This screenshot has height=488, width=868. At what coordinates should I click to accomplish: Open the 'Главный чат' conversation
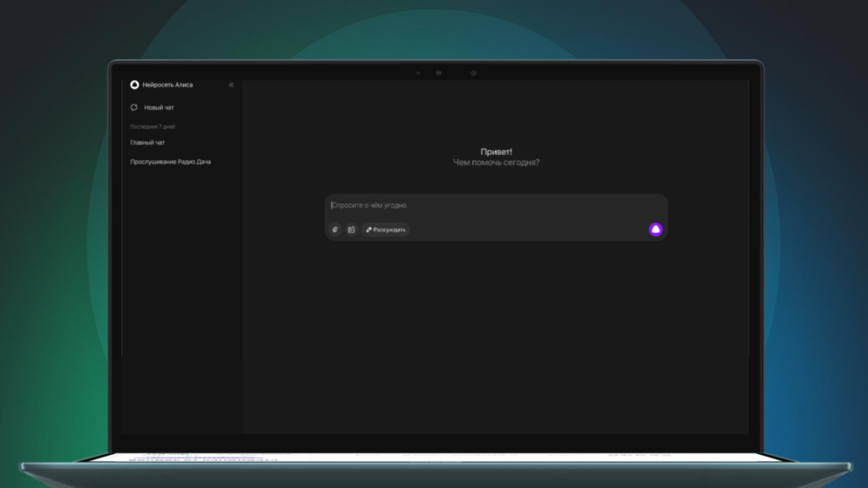click(x=147, y=142)
